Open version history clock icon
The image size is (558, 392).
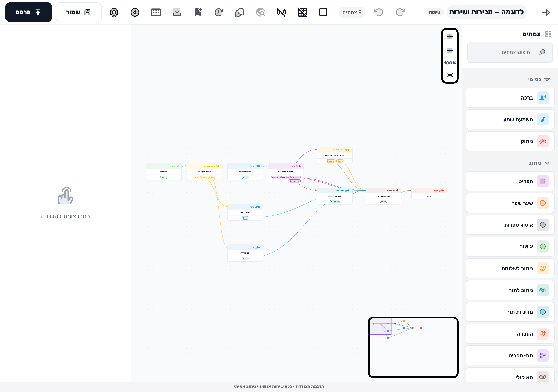pos(219,12)
